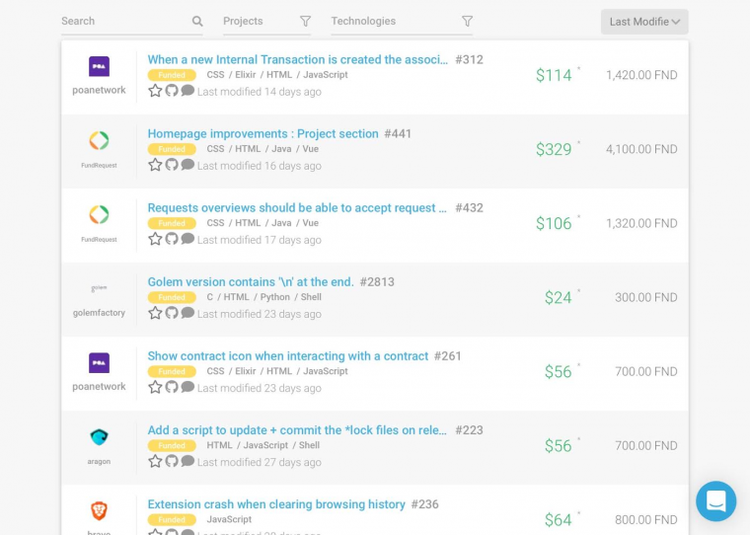Expand the Technologies filter dropdown
Image resolution: width=750 pixels, height=535 pixels.
click(402, 21)
